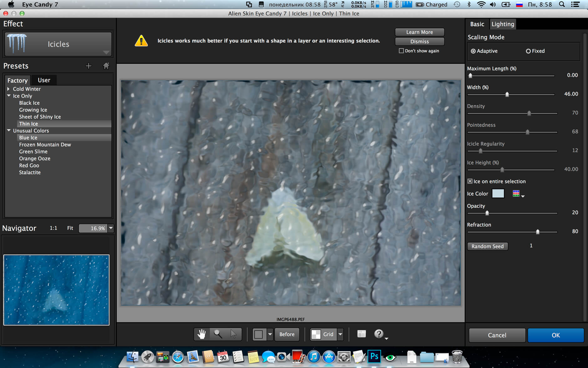This screenshot has width=588, height=368.
Task: Switch to the User presets tab
Action: point(44,80)
